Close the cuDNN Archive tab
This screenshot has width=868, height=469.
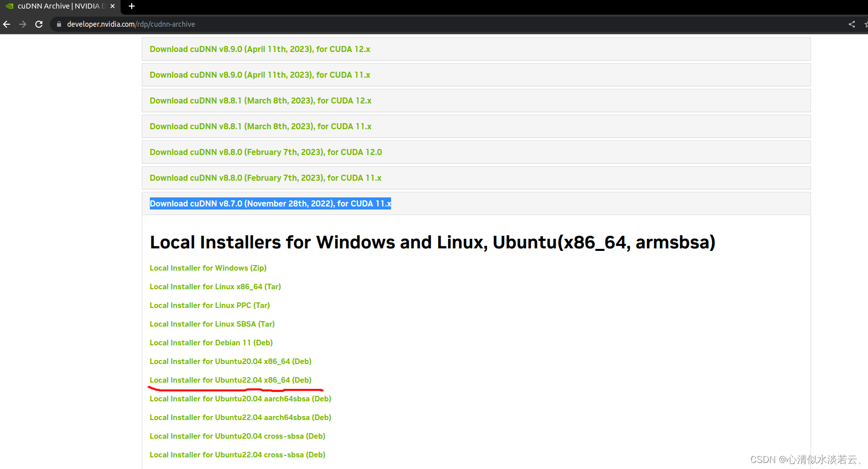tap(113, 6)
